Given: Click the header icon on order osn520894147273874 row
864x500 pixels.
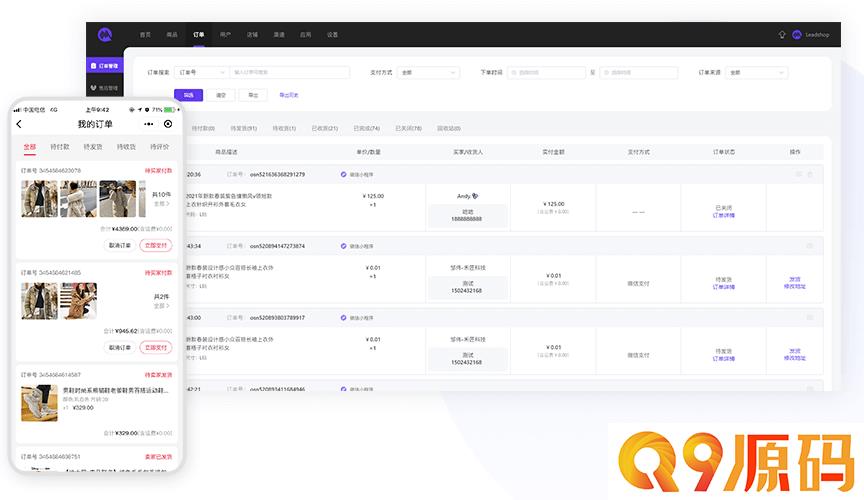Looking at the screenshot, I should tap(810, 246).
